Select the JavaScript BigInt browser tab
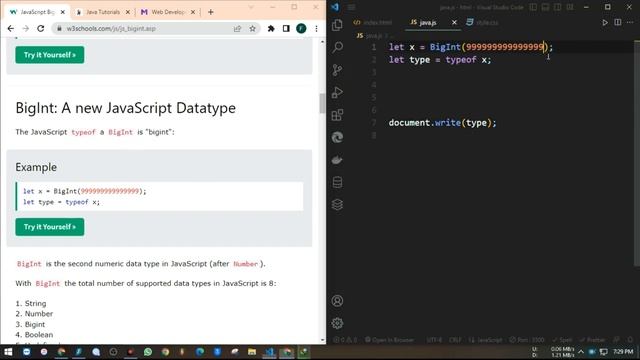This screenshot has height=360, width=640. click(38, 12)
